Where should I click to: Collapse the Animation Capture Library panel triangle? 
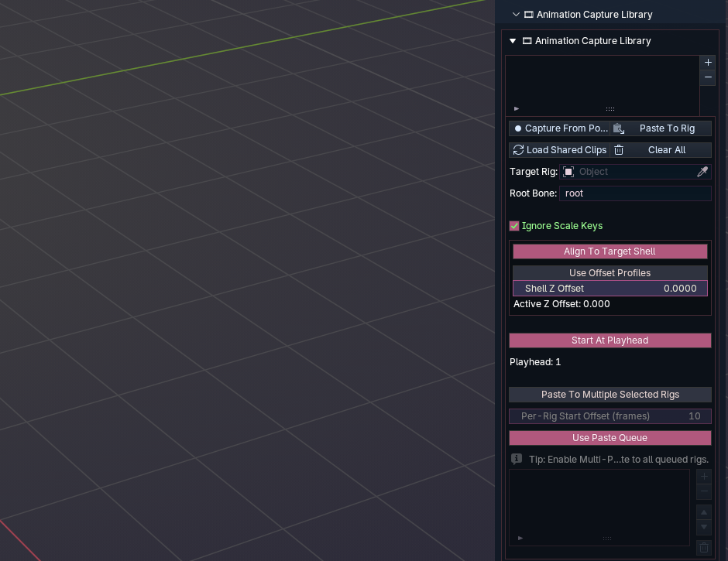512,41
